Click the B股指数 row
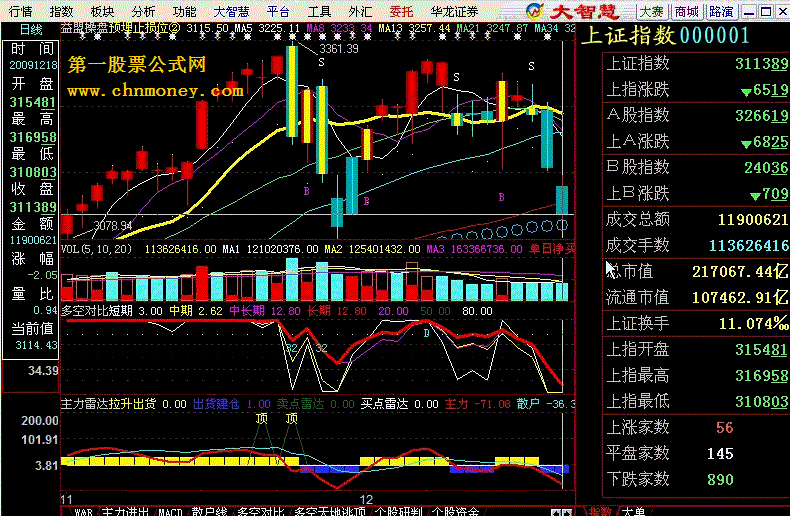Image resolution: width=790 pixels, height=516 pixels. pyautogui.click(x=696, y=167)
